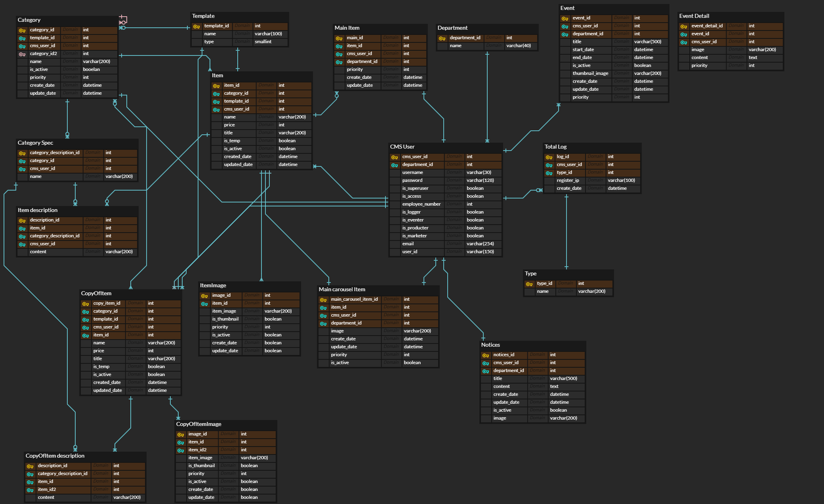The width and height of the screenshot is (824, 504).
Task: Click the username field in CMS User
Action: (412, 172)
